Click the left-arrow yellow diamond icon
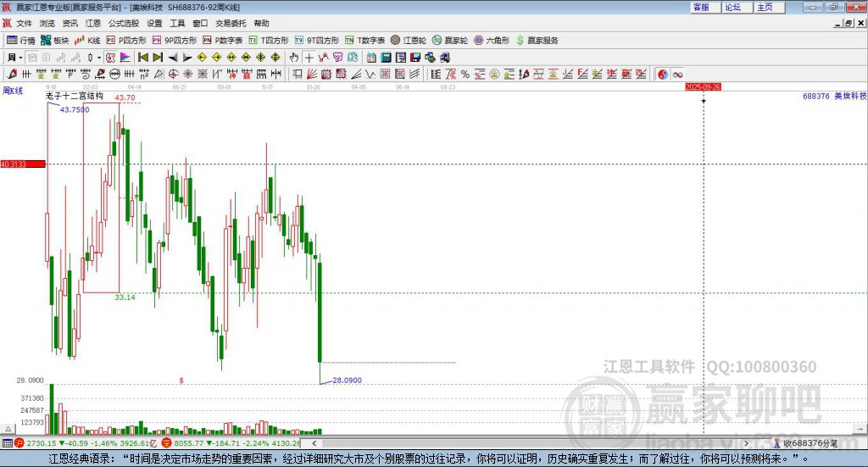This screenshot has width=868, height=467. click(202, 58)
